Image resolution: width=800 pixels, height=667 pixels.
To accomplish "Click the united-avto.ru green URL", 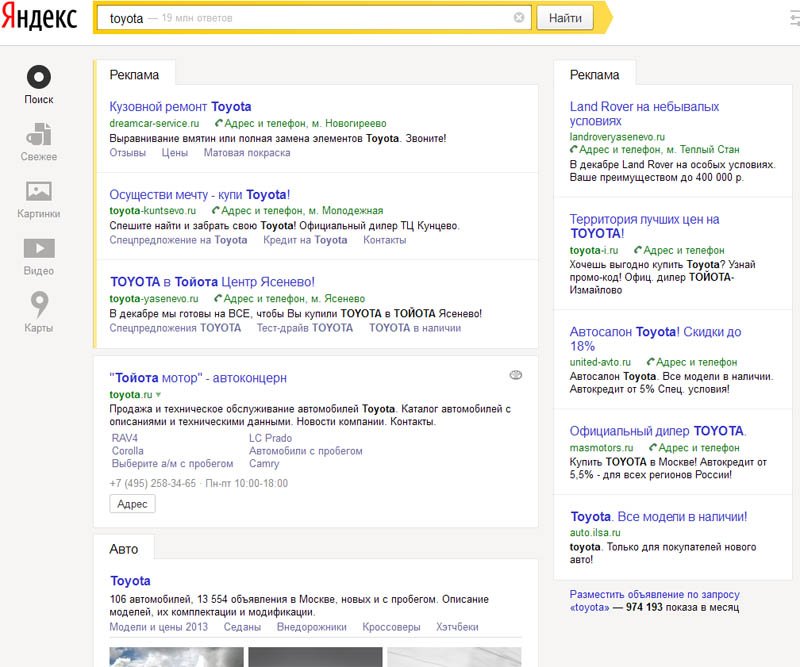I will tap(600, 362).
